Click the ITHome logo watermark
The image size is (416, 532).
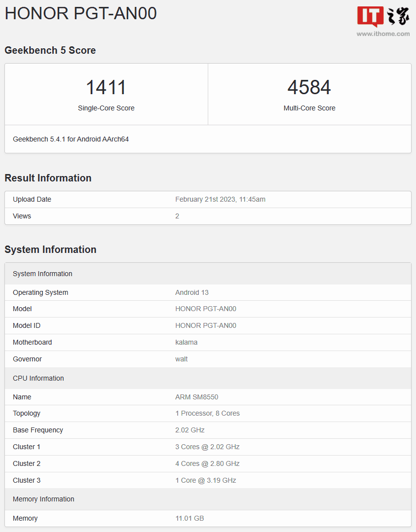(383, 17)
